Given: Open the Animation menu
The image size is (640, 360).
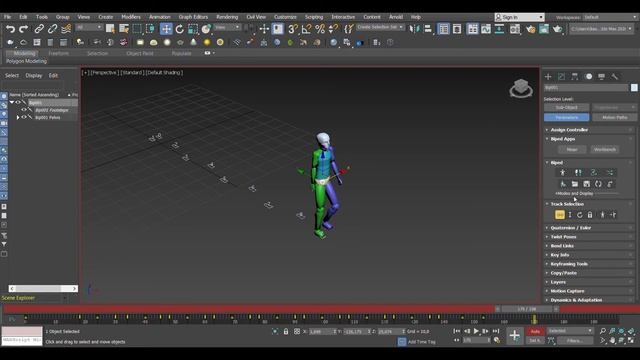Looking at the screenshot, I should [160, 17].
